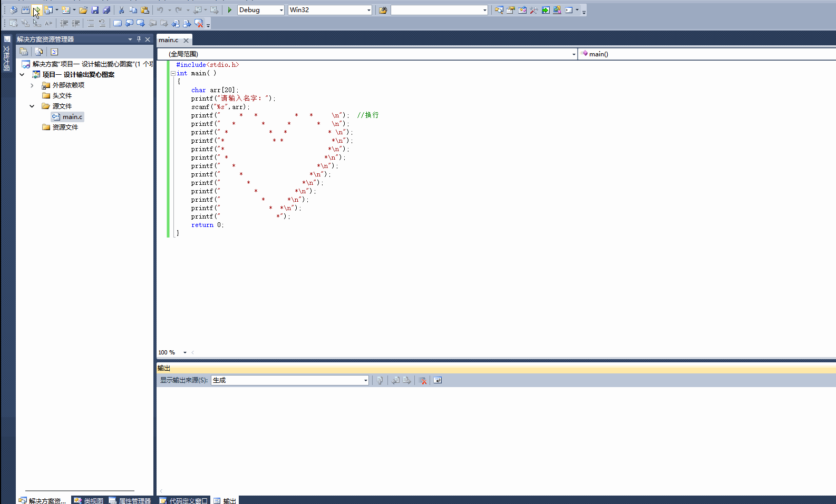
Task: Select the main.c editor tab
Action: click(169, 40)
